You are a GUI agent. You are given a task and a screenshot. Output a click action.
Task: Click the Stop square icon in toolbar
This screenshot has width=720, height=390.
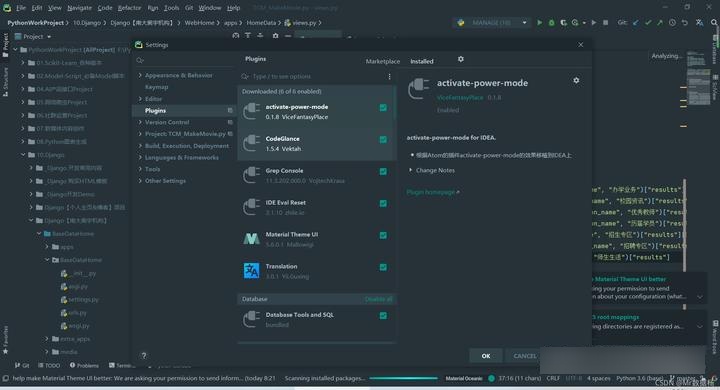tap(606, 23)
